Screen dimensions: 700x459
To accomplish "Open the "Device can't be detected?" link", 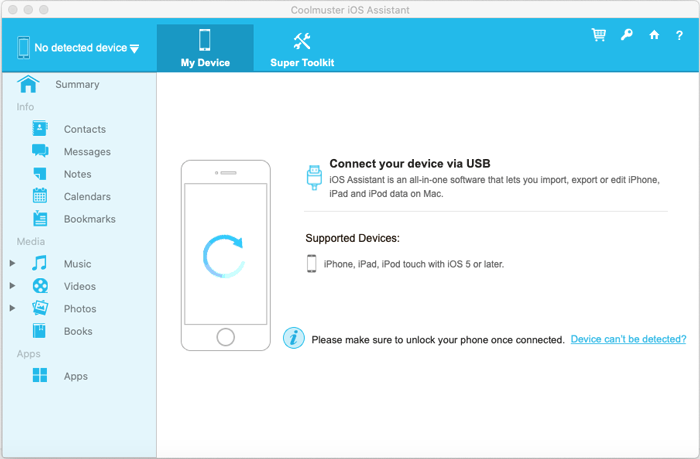I will (628, 339).
